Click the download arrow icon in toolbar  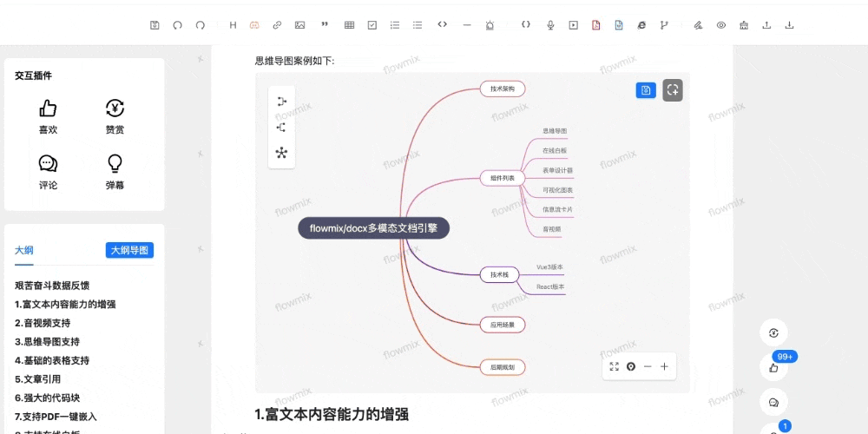tap(790, 25)
